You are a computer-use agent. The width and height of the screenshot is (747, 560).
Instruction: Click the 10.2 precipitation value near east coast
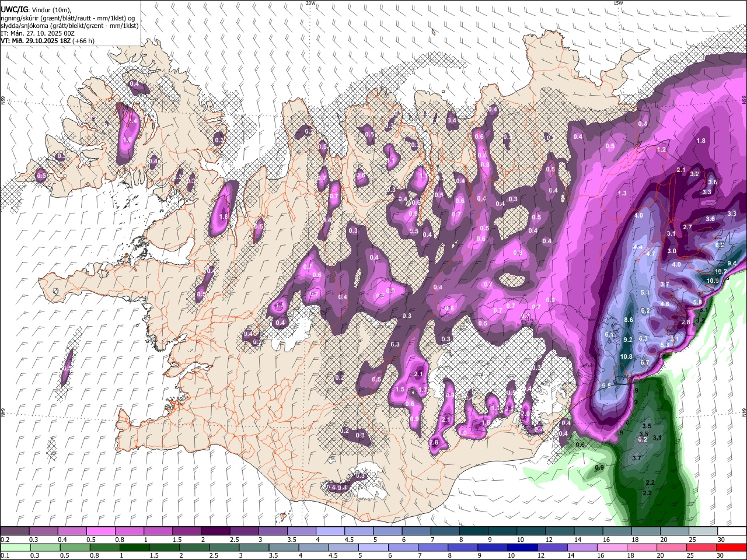coord(721,271)
